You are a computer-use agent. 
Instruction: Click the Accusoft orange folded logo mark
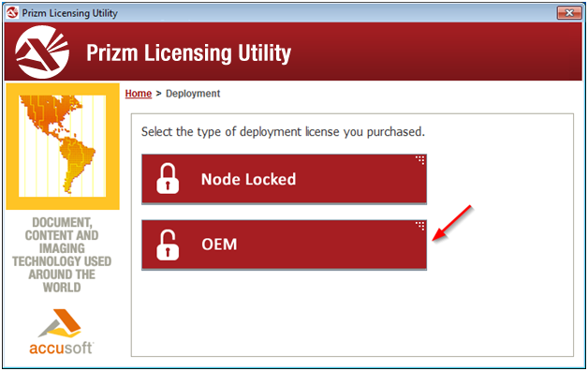click(x=60, y=323)
